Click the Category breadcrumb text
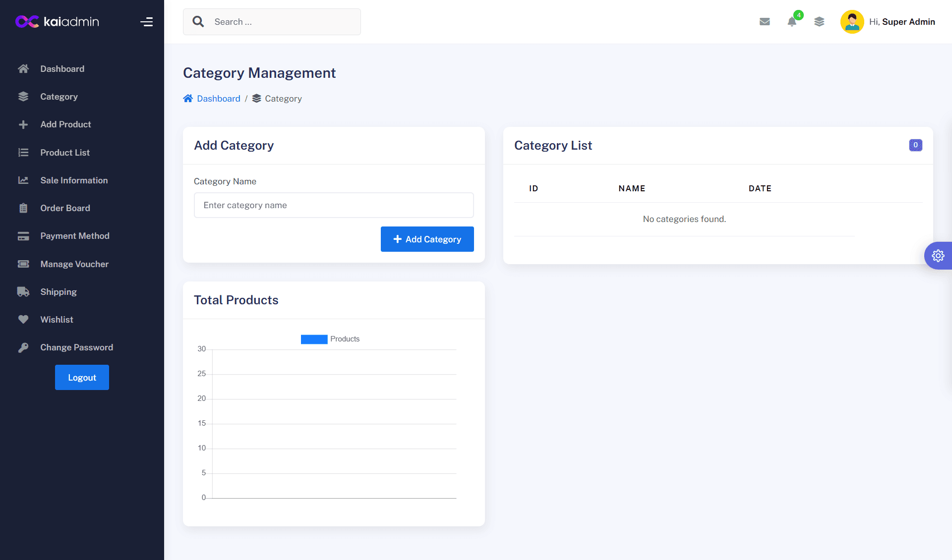The width and height of the screenshot is (952, 560). click(x=283, y=99)
